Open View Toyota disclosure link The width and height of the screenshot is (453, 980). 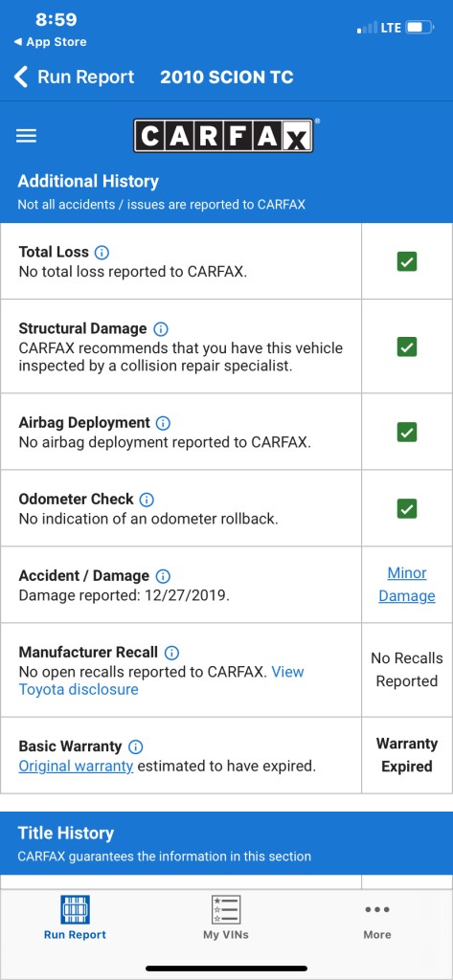[x=162, y=680]
